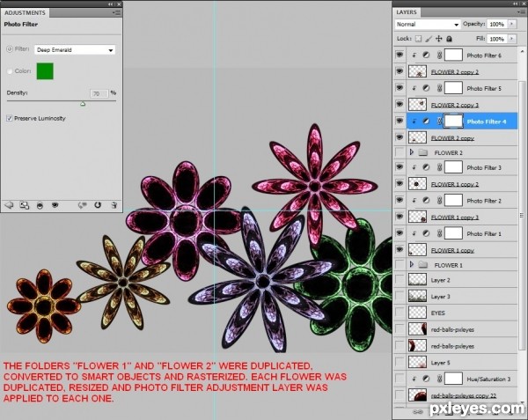Screen dimensions: 528x420
Task: Click the Opacity value field
Action: point(497,25)
